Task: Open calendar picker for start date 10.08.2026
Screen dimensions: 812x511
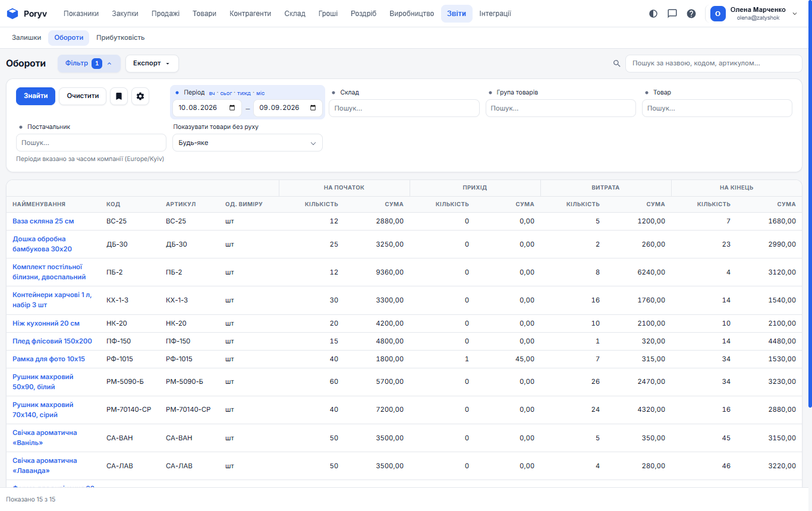Action: point(232,108)
